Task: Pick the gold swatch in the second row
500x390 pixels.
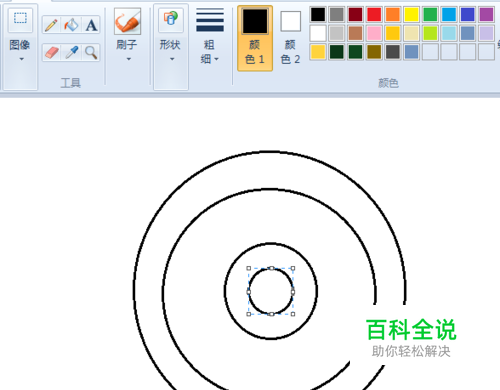Action: [393, 33]
